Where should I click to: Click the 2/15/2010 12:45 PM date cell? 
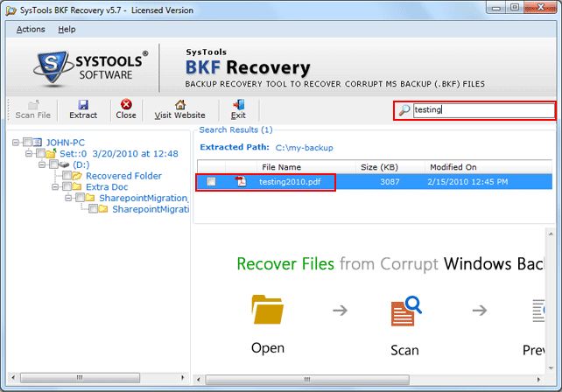coord(467,182)
